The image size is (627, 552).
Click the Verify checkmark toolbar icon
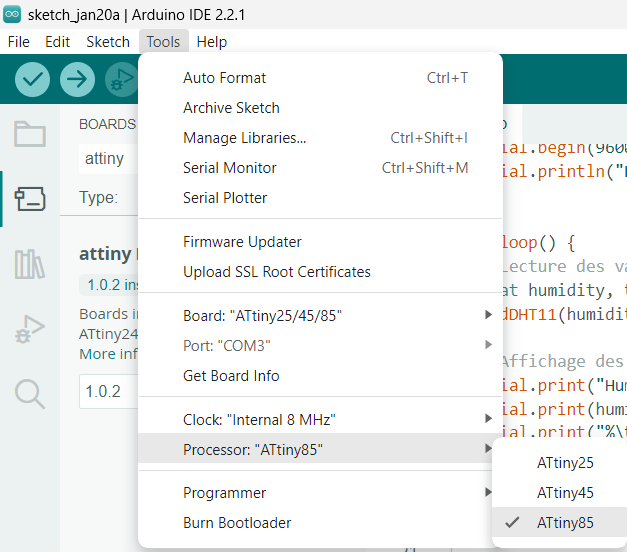[x=33, y=79]
